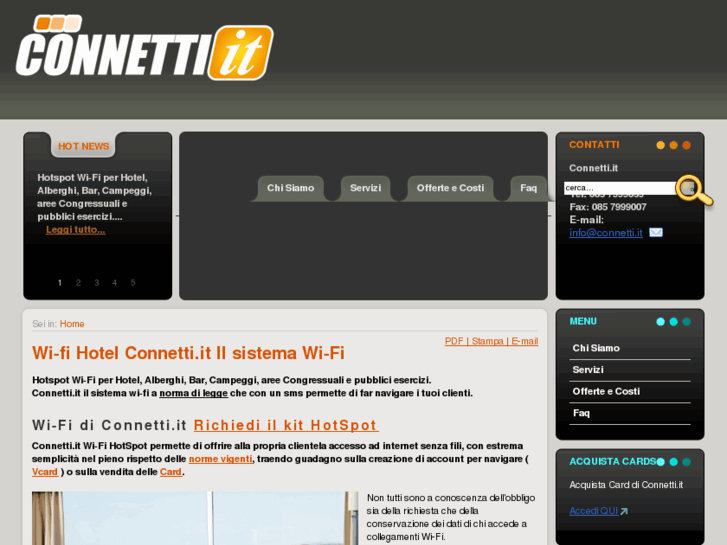The width and height of the screenshot is (727, 545).
Task: Click the hotel room photo
Action: click(195, 518)
